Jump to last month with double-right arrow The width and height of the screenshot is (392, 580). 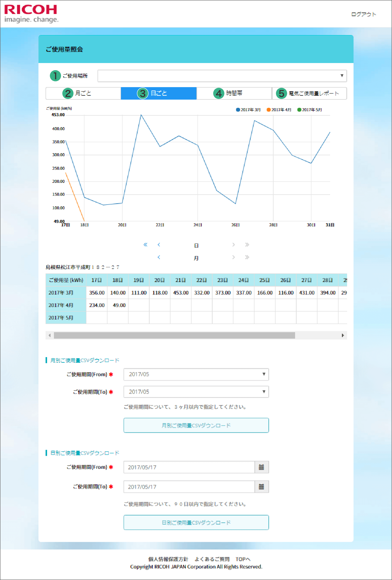click(x=247, y=257)
